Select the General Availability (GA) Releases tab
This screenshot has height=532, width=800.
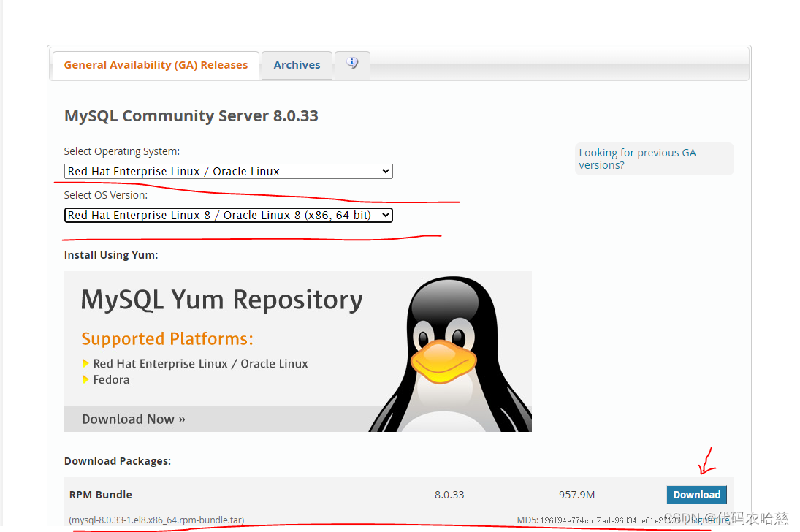[155, 64]
